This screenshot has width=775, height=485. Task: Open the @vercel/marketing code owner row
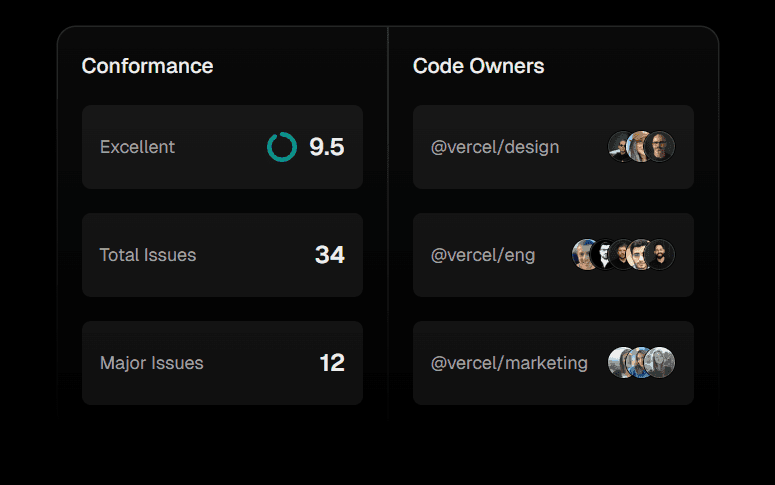554,363
